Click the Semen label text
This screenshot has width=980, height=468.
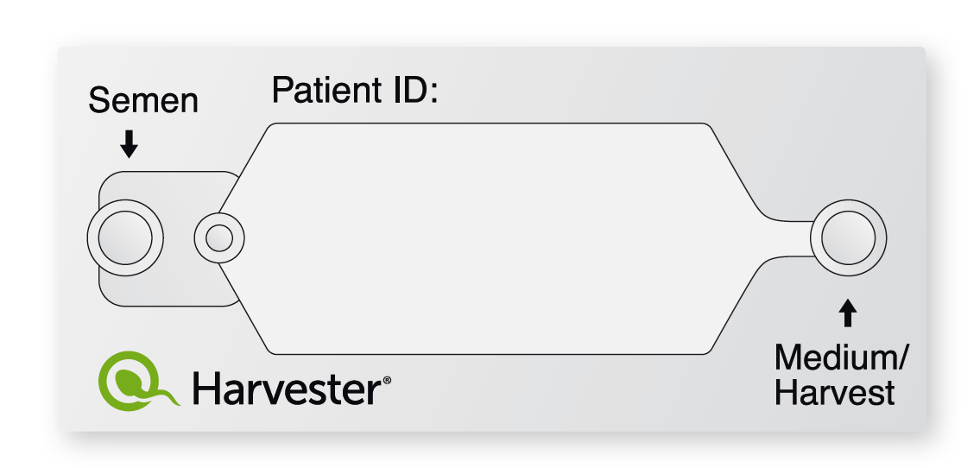(x=143, y=101)
